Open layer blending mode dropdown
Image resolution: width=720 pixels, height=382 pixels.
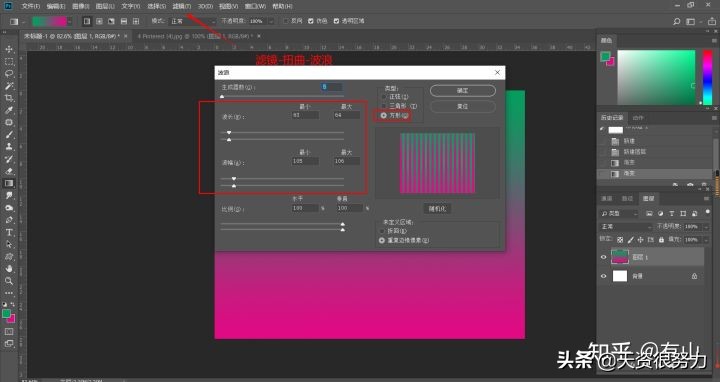[626, 227]
